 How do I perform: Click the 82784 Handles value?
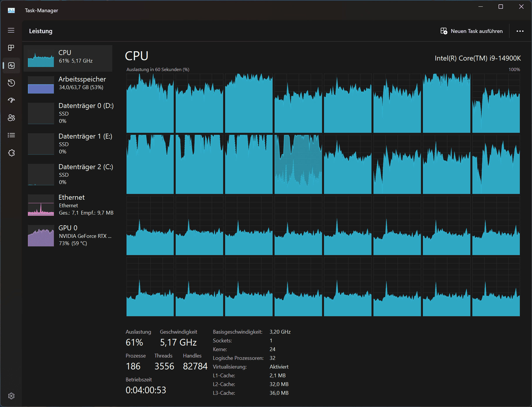(195, 366)
